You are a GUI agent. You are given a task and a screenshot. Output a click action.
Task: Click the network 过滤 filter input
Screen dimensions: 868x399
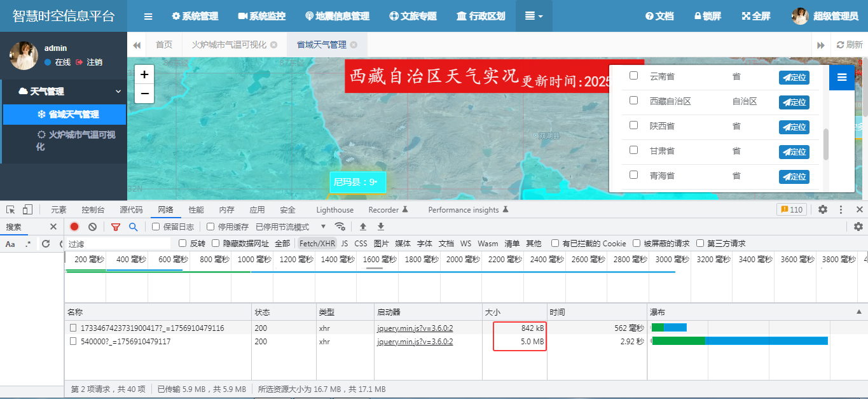tap(118, 243)
